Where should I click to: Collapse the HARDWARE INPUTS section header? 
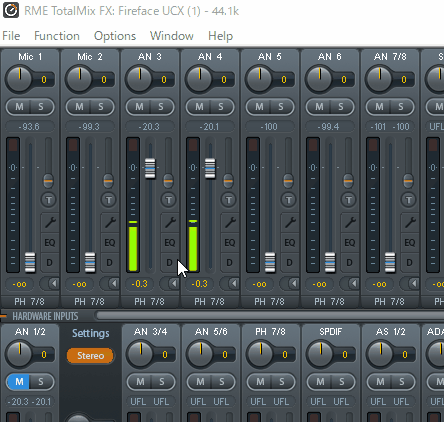tap(45, 316)
